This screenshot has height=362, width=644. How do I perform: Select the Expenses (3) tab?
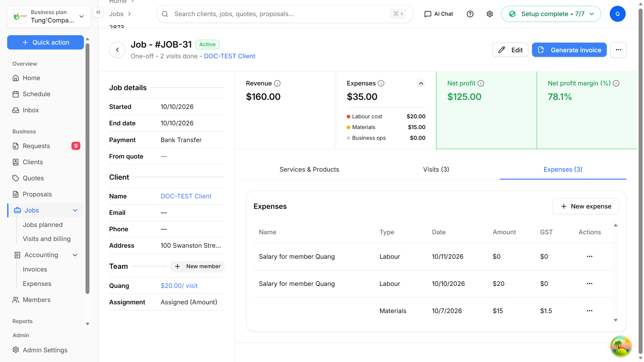(563, 170)
